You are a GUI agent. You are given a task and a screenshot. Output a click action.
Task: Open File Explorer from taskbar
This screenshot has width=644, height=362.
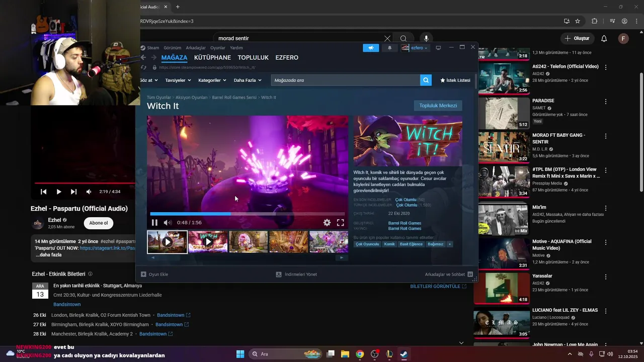(x=345, y=354)
